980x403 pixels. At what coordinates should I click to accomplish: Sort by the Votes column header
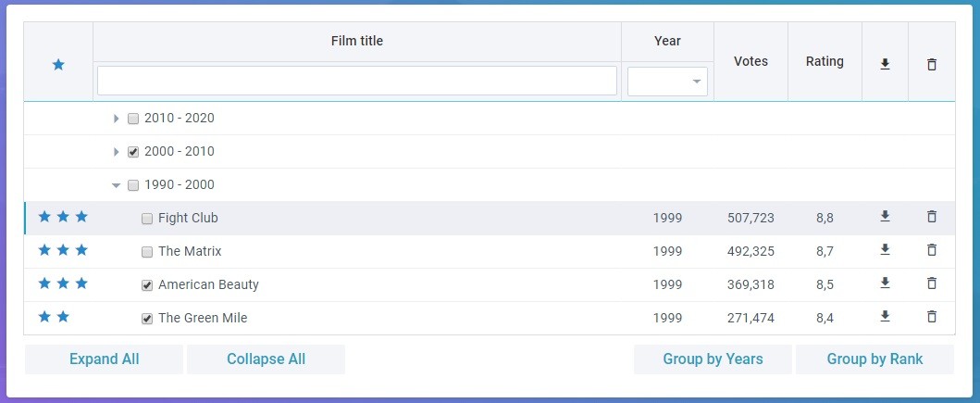click(x=751, y=62)
